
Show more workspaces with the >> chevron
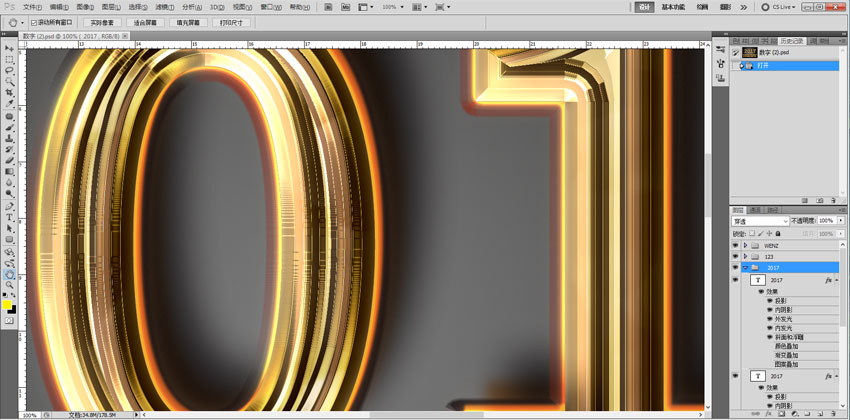click(743, 7)
